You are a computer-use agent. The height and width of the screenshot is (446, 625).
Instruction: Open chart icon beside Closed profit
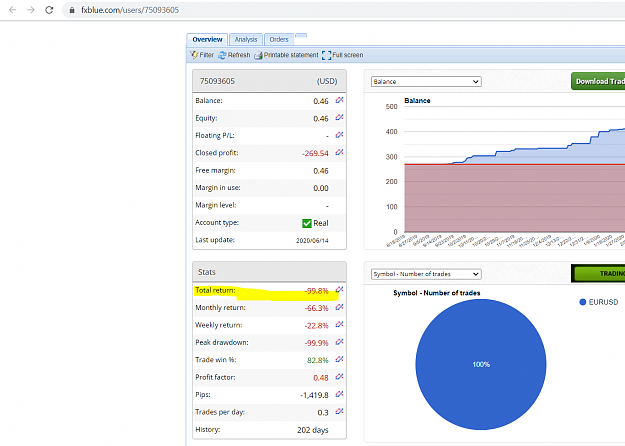pyautogui.click(x=339, y=152)
